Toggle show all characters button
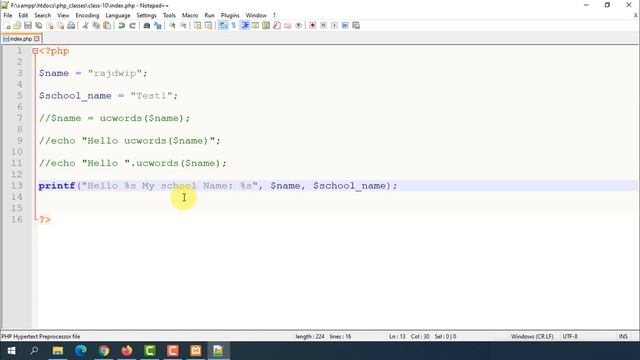The width and height of the screenshot is (640, 360). click(x=233, y=25)
